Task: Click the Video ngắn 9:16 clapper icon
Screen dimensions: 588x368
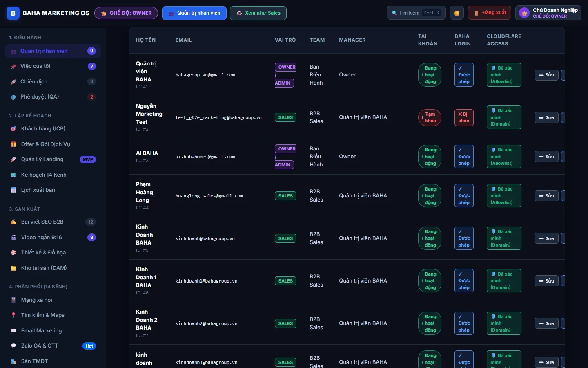Action: point(13,238)
